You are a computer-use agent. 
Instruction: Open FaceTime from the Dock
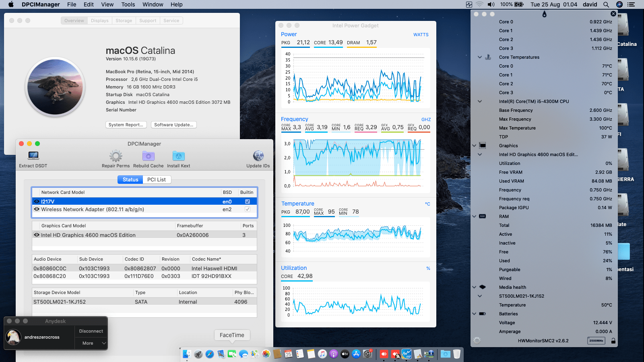232,354
